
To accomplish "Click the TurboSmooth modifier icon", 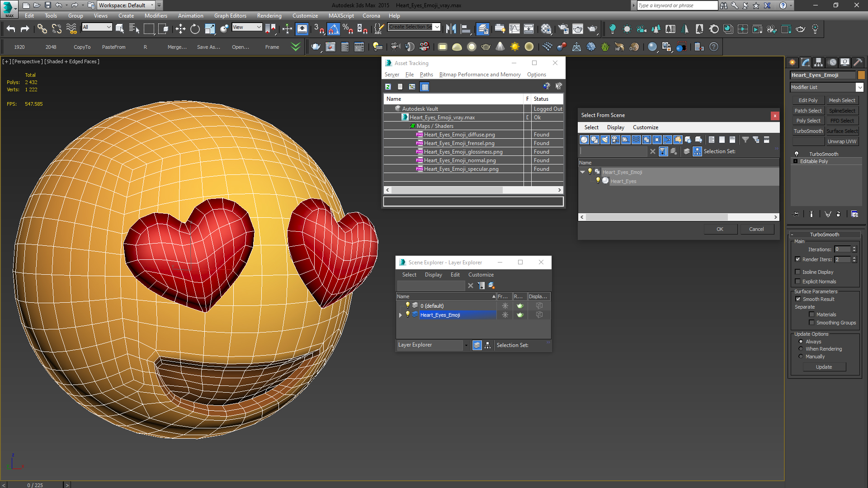I will [x=797, y=154].
